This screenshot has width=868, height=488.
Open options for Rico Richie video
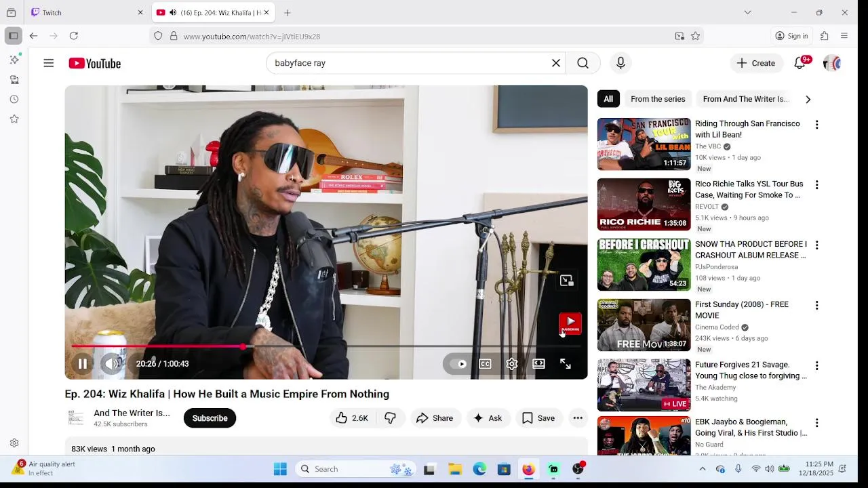(x=816, y=185)
